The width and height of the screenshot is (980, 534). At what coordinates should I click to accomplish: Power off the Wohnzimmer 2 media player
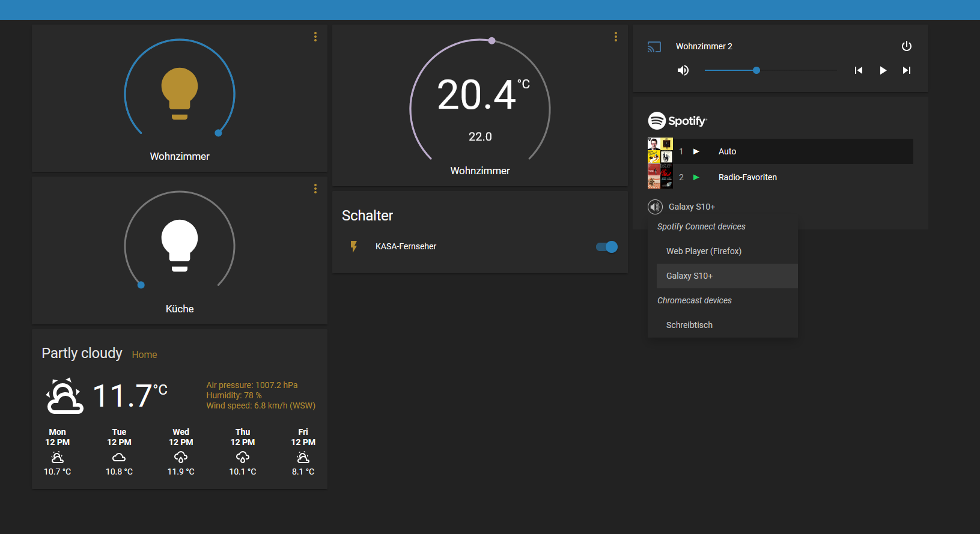[906, 46]
